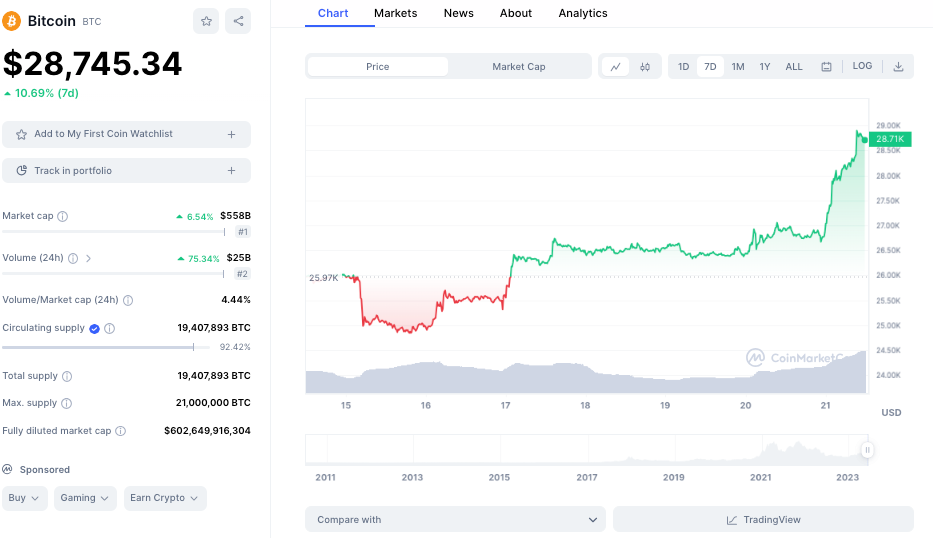
Task: Switch to line chart view icon
Action: pos(616,67)
